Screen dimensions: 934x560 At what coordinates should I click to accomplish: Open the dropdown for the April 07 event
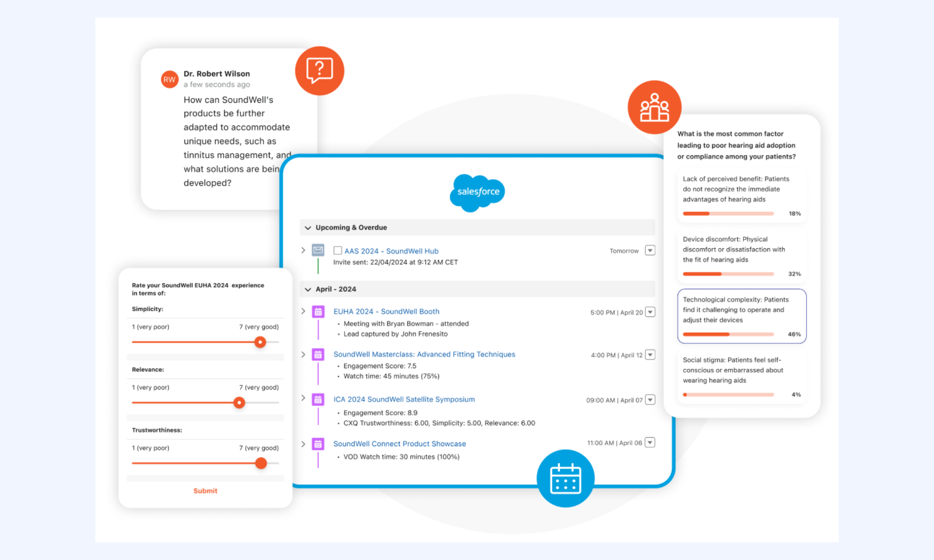click(650, 400)
